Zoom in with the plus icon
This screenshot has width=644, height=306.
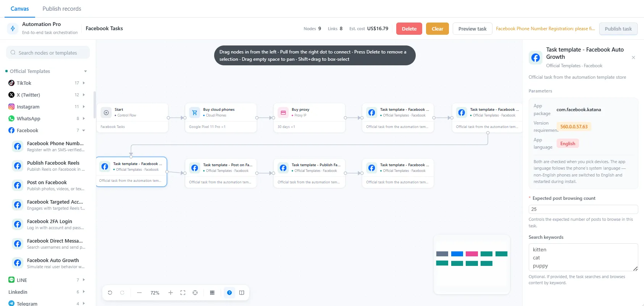pyautogui.click(x=171, y=293)
